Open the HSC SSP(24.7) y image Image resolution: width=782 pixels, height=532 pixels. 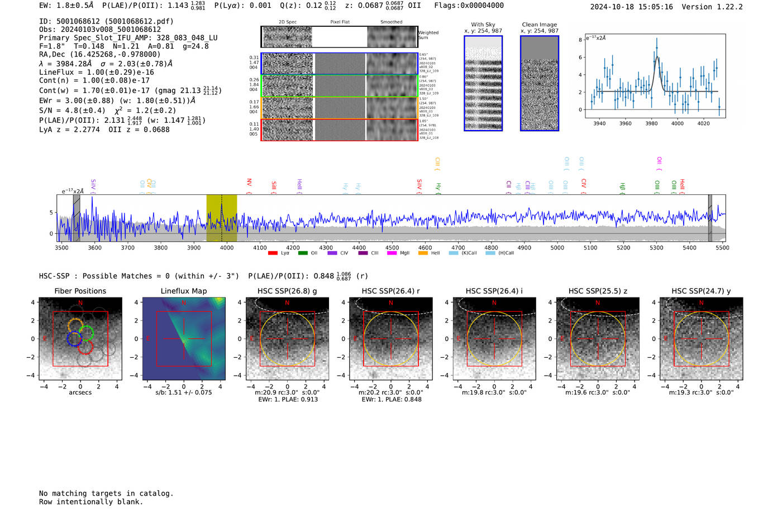tap(702, 339)
